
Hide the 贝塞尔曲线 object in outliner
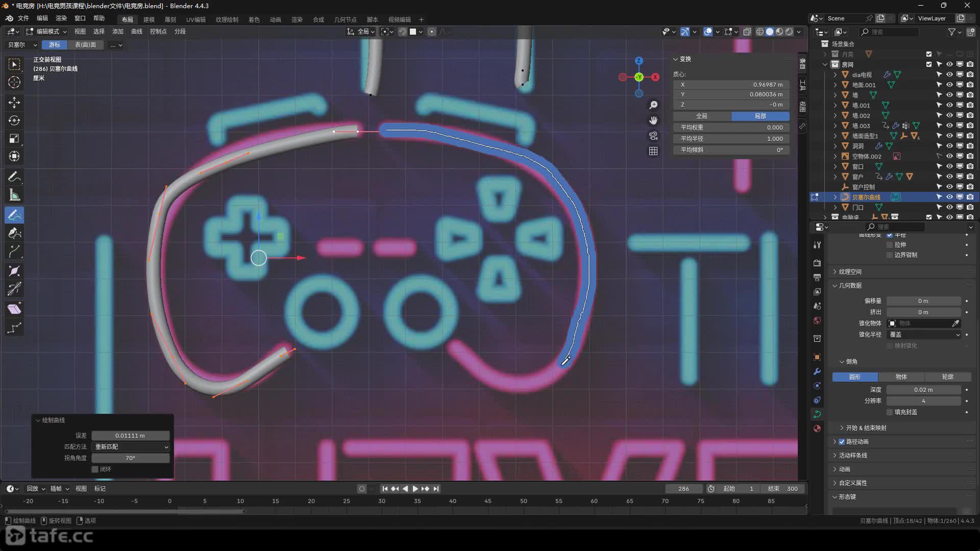pyautogui.click(x=949, y=197)
